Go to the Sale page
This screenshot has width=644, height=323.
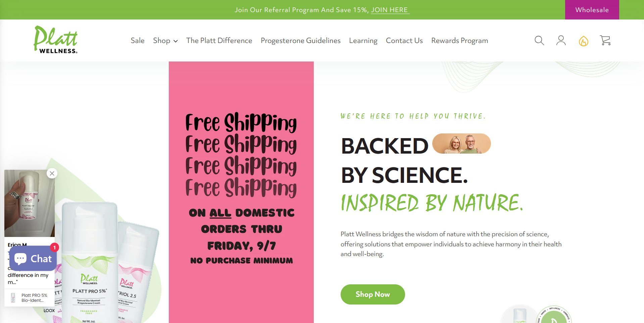point(138,41)
